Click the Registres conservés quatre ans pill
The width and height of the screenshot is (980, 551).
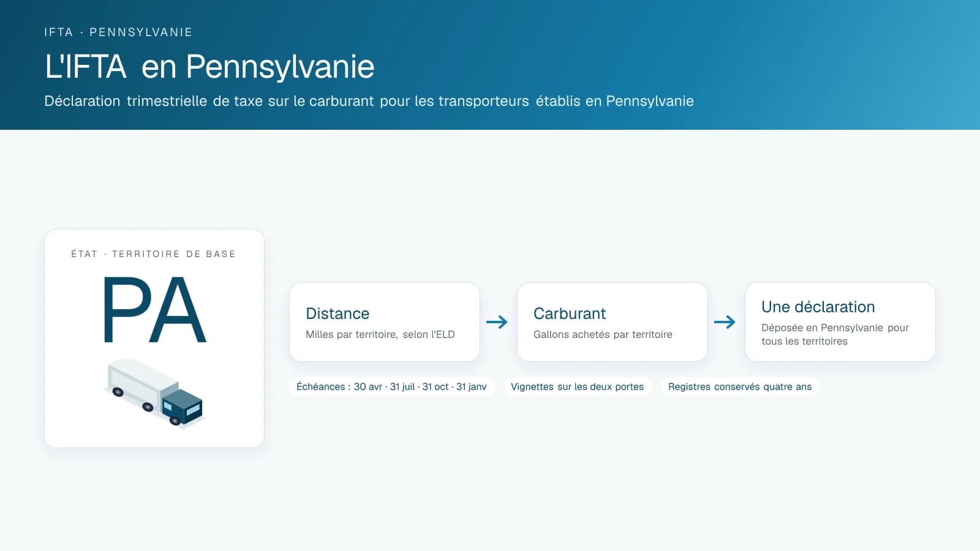[740, 387]
